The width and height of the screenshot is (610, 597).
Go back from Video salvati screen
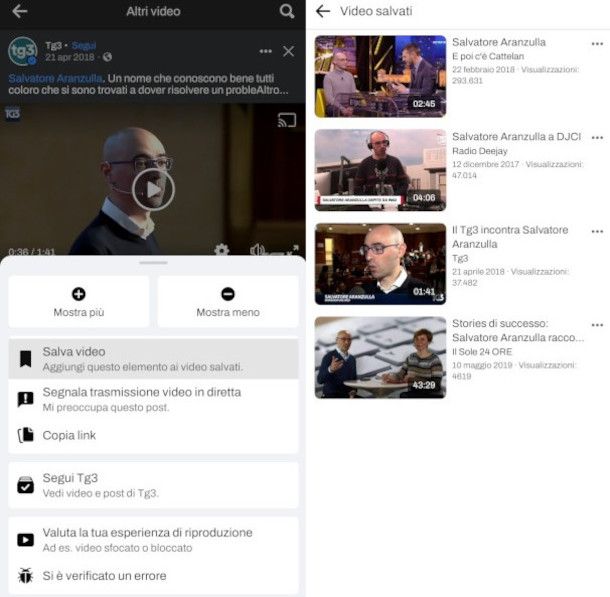(x=323, y=11)
